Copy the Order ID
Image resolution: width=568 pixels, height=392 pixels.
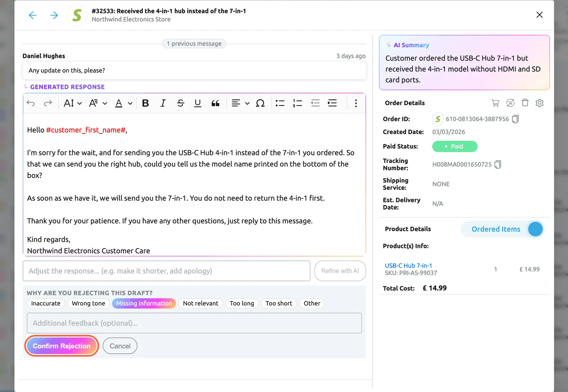(515, 119)
